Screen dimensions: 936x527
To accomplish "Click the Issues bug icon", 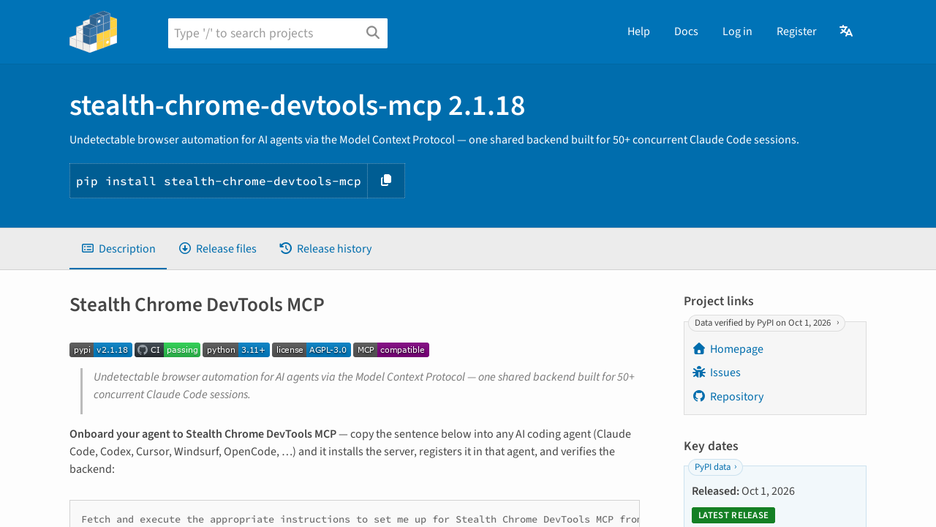I will click(699, 372).
